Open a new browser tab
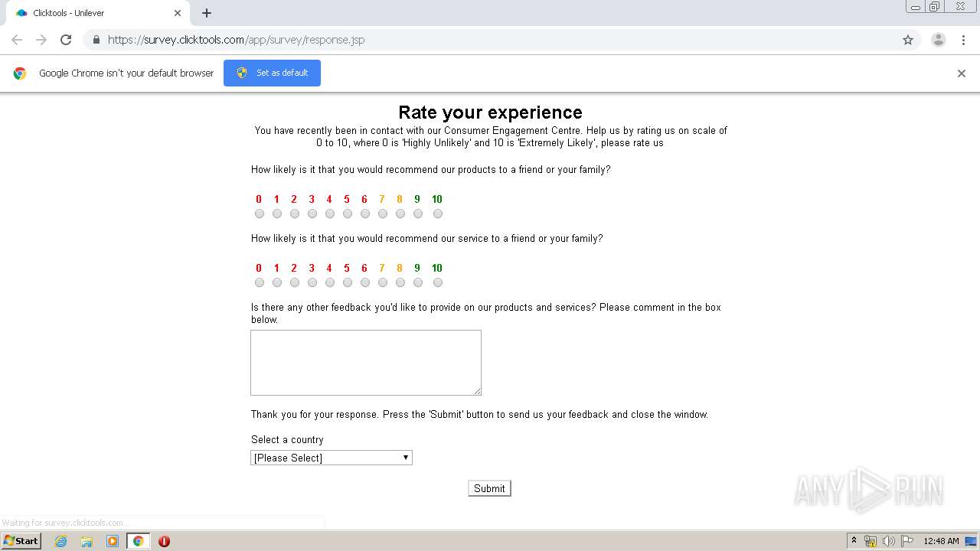This screenshot has width=980, height=551. 207,13
